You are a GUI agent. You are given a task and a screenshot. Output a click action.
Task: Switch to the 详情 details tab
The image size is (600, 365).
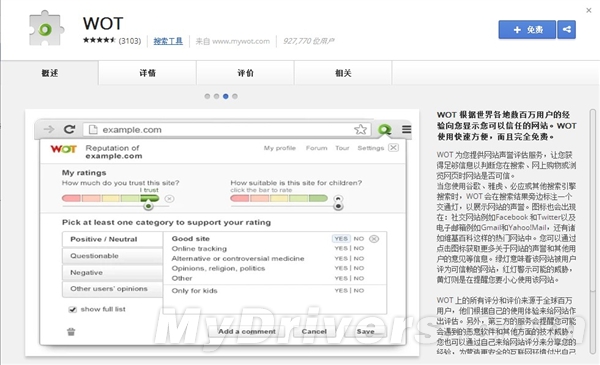click(x=147, y=73)
